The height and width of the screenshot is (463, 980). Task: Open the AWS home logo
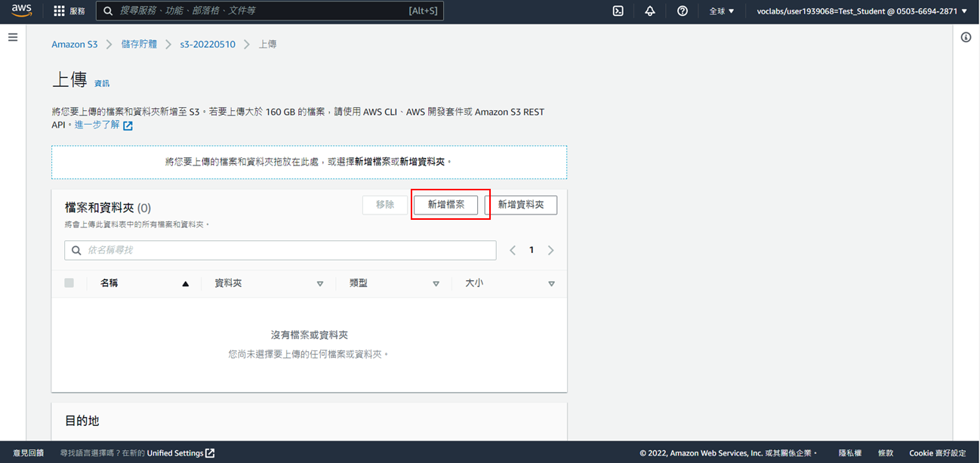21,11
